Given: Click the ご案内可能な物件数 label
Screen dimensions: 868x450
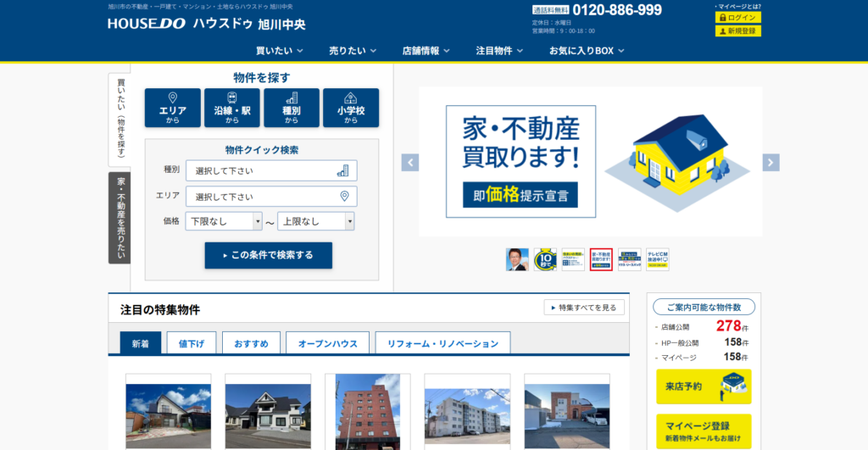Looking at the screenshot, I should (x=704, y=307).
